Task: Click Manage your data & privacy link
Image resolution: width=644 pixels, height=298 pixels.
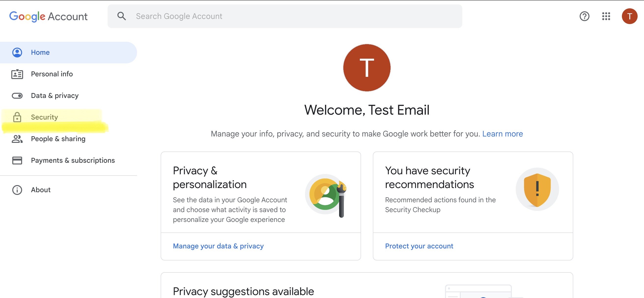Action: (218, 246)
